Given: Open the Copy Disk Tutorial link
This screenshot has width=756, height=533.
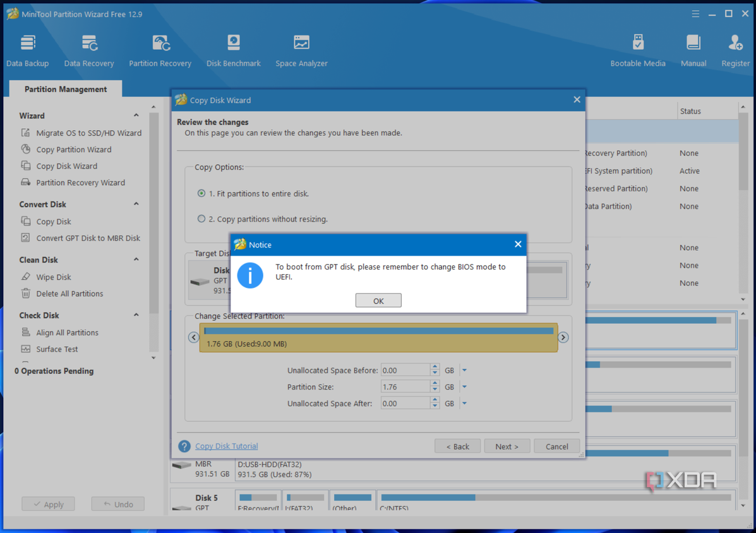Looking at the screenshot, I should point(227,446).
